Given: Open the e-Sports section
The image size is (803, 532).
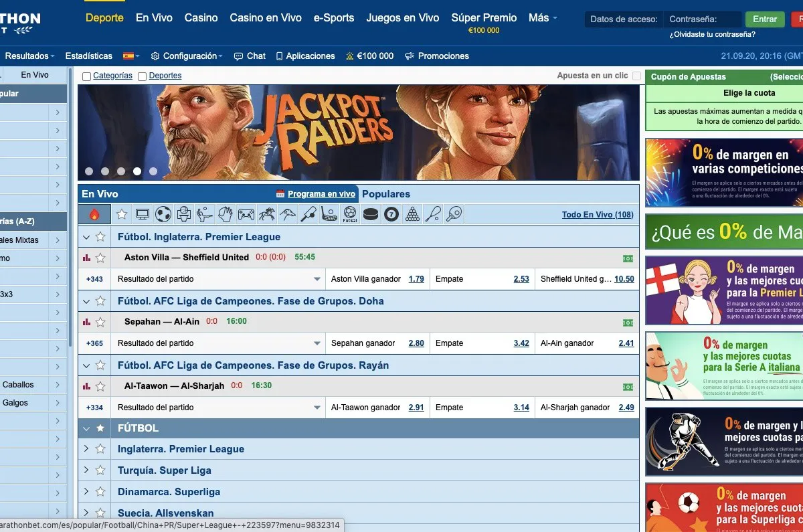Looking at the screenshot, I should click(334, 18).
